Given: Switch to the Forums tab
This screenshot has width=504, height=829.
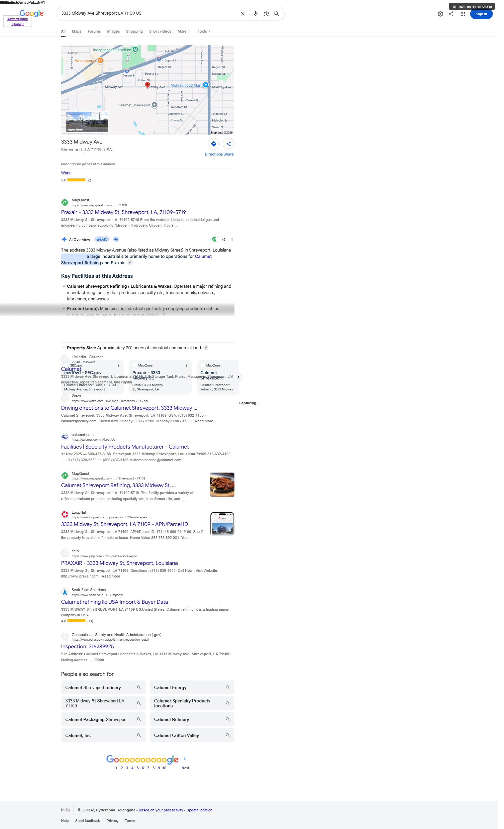Looking at the screenshot, I should click(x=94, y=31).
